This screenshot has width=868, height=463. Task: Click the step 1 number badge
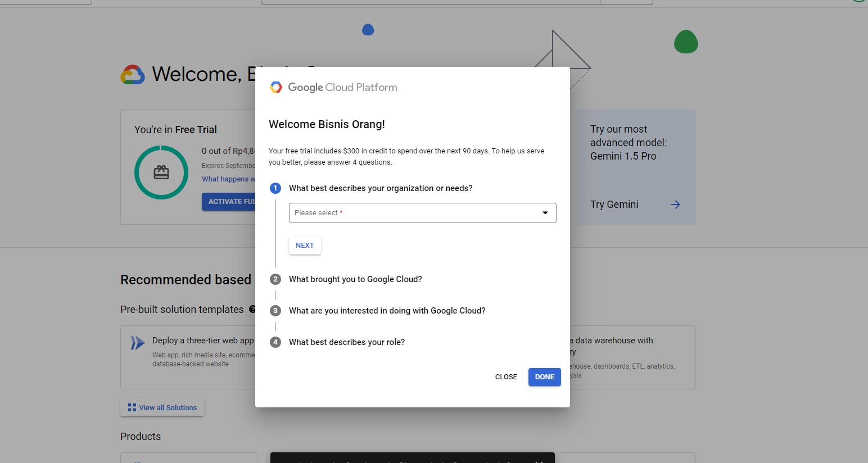(x=275, y=188)
